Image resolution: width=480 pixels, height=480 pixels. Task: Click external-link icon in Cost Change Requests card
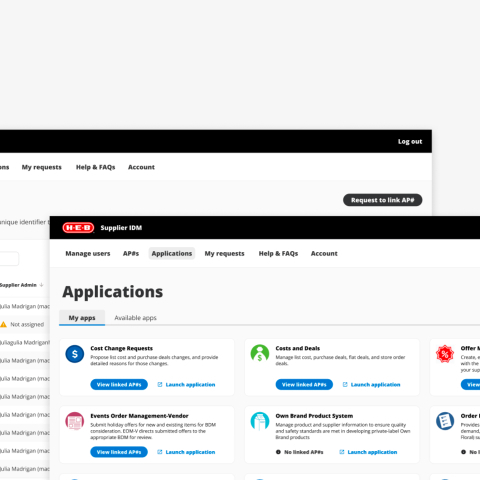pyautogui.click(x=160, y=385)
